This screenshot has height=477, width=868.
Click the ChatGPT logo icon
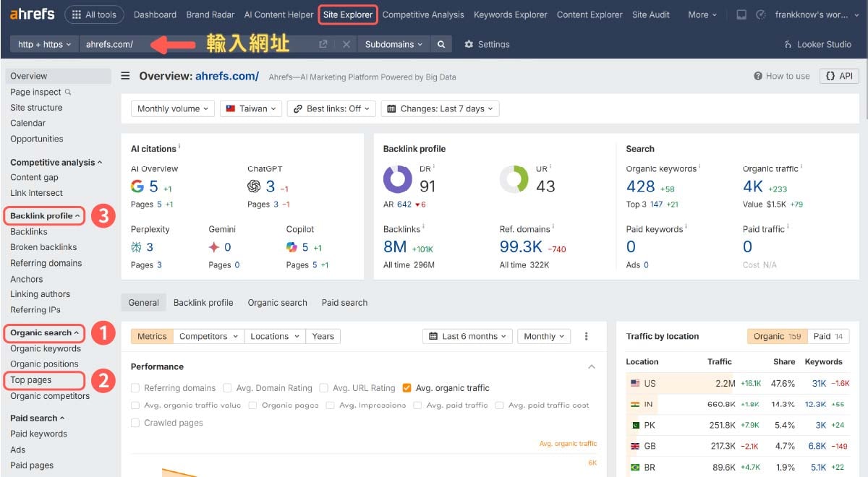254,186
